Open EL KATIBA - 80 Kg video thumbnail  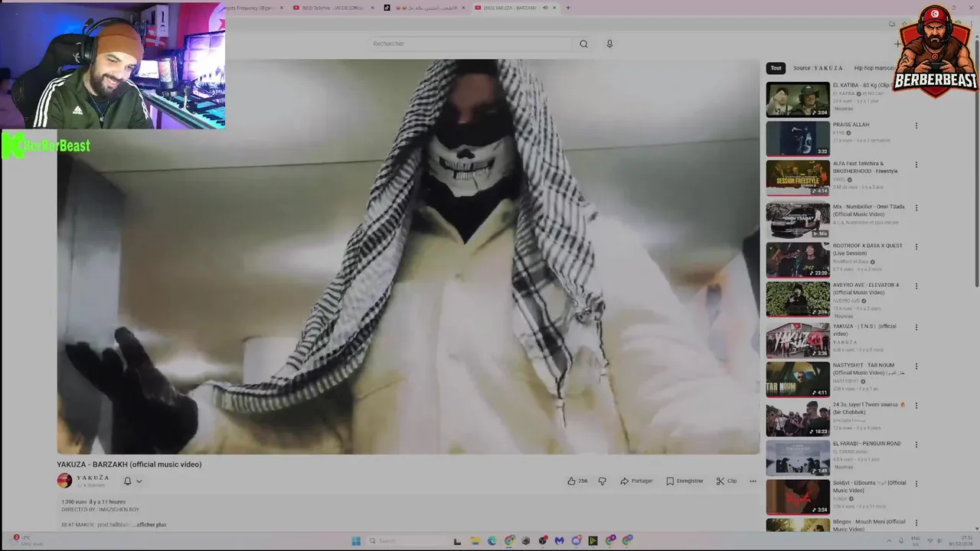798,99
